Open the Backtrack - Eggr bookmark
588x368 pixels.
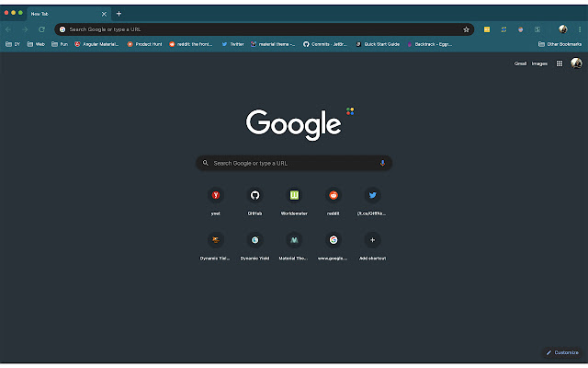coord(429,44)
